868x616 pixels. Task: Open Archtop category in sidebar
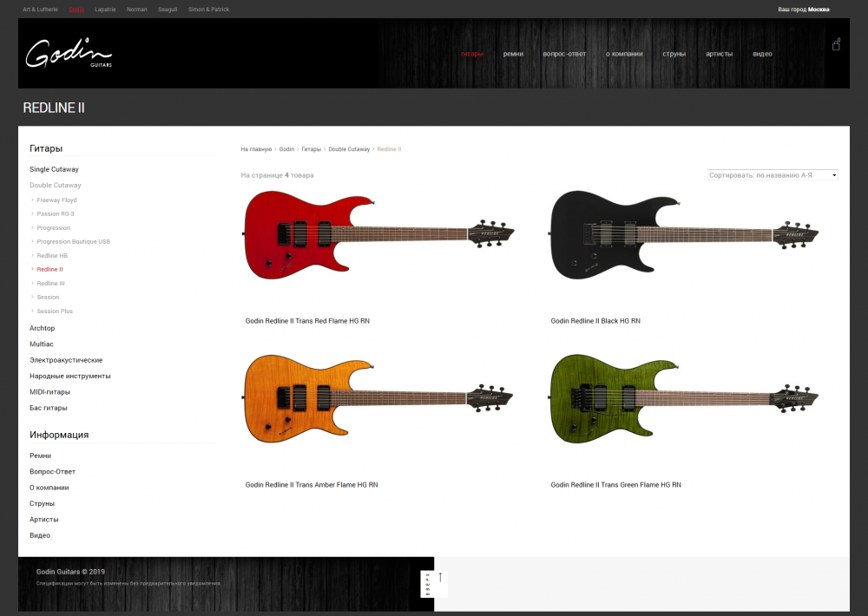pyautogui.click(x=42, y=328)
